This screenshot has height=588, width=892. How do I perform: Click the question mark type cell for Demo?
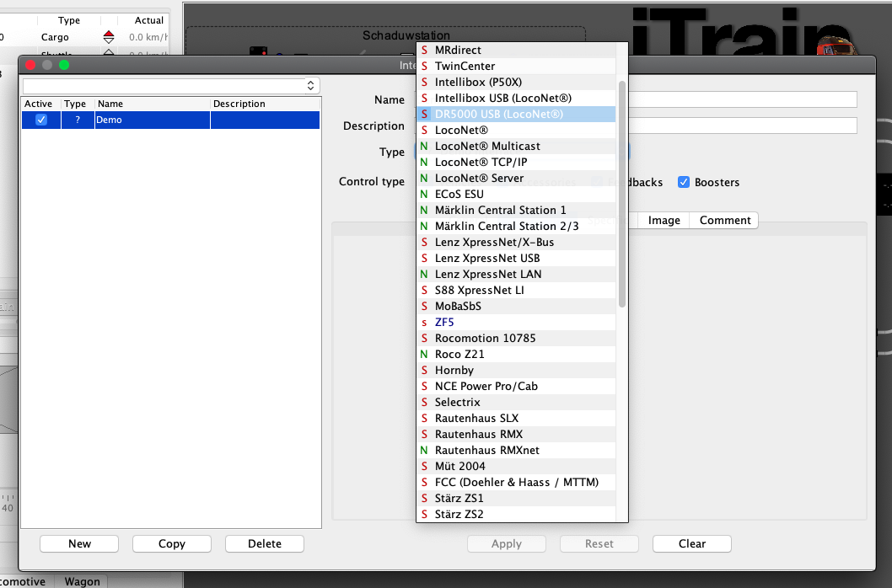pos(78,120)
